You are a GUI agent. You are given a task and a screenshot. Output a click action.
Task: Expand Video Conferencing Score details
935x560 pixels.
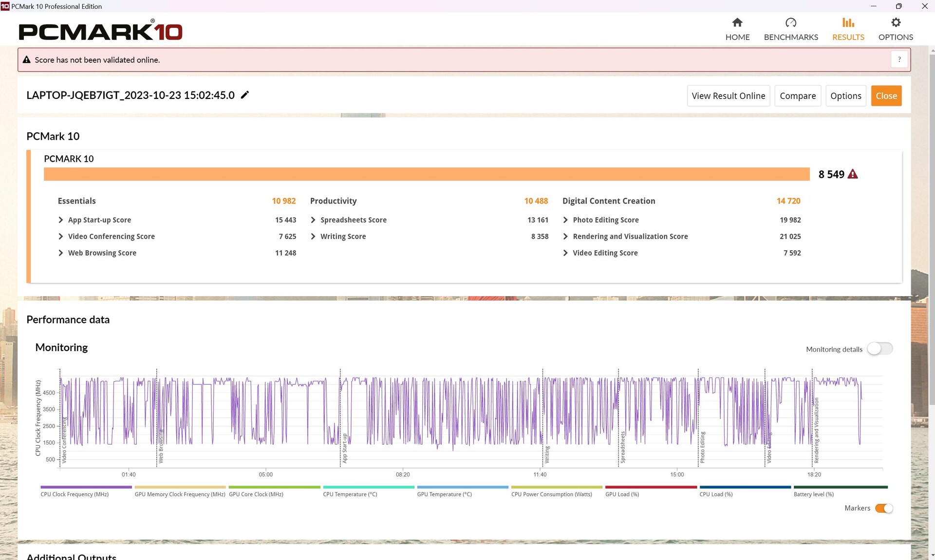tap(61, 237)
